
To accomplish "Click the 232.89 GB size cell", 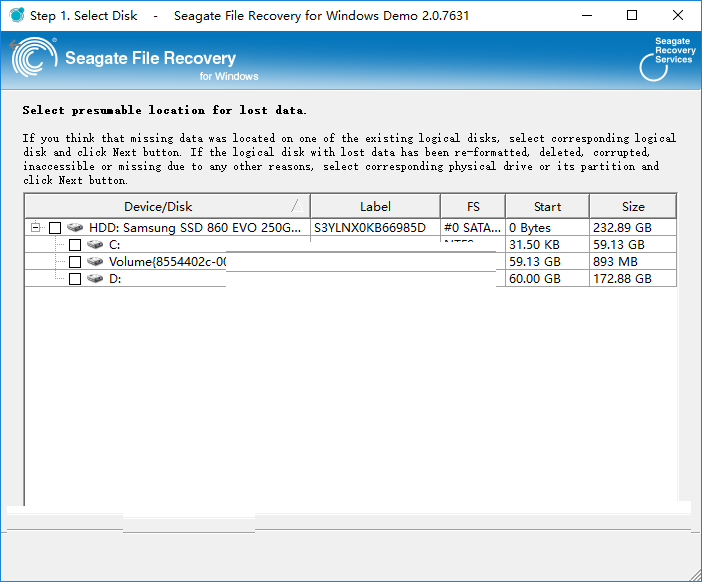I will coord(633,228).
